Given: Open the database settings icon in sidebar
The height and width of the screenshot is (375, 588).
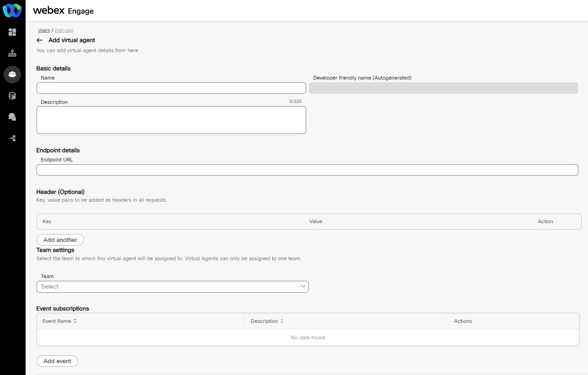Looking at the screenshot, I should [12, 96].
